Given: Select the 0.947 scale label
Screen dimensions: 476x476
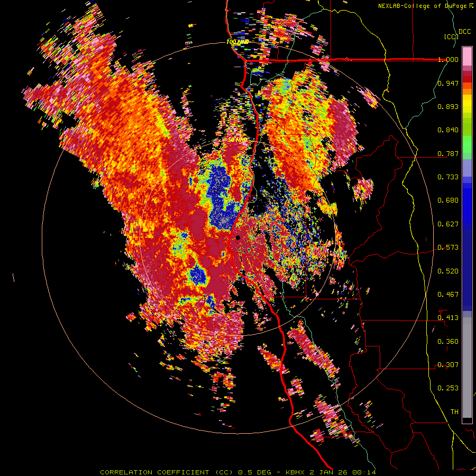Looking at the screenshot, I should coord(448,83).
